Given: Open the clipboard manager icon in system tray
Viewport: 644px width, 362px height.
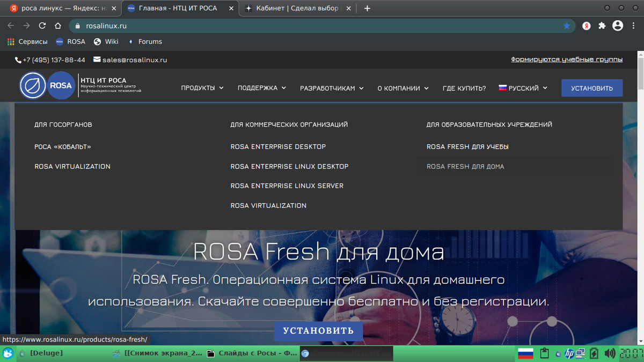Looking at the screenshot, I should tap(544, 353).
